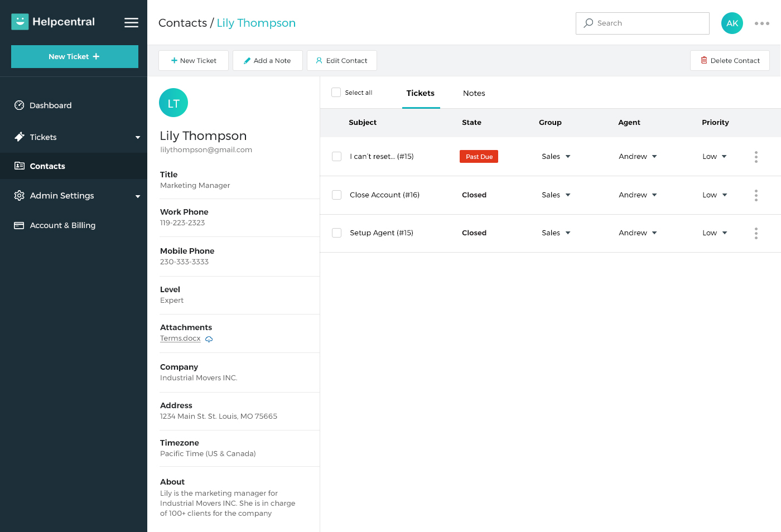
Task: Open Contacts in the sidebar menu
Action: (47, 166)
